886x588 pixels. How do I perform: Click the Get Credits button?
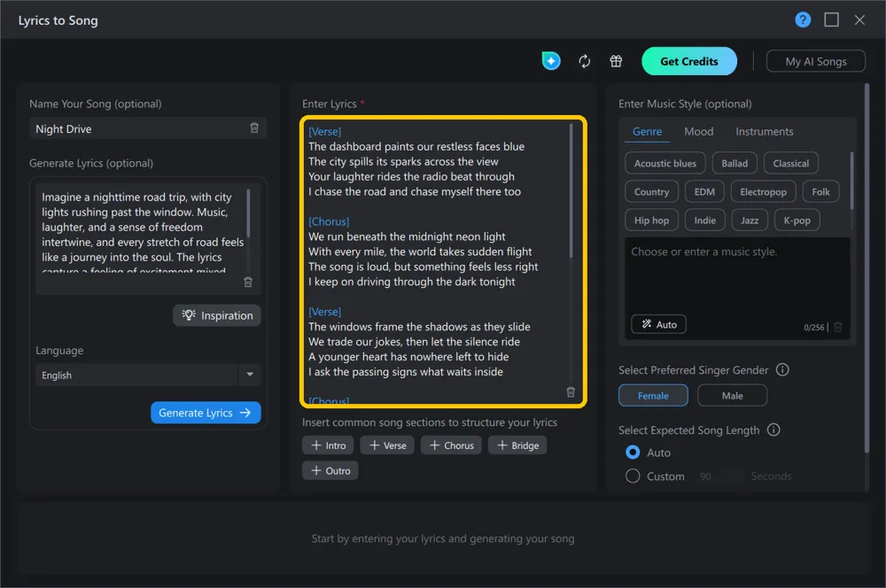pos(688,61)
